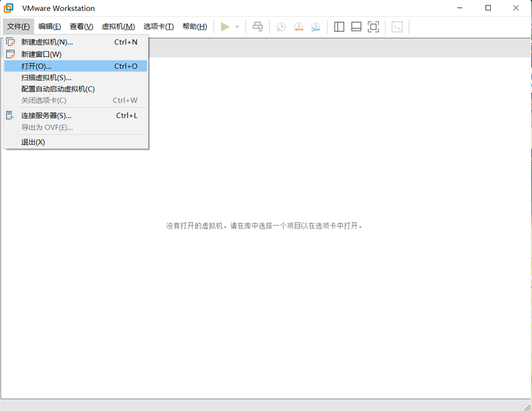Click the green power-on play icon

click(225, 27)
